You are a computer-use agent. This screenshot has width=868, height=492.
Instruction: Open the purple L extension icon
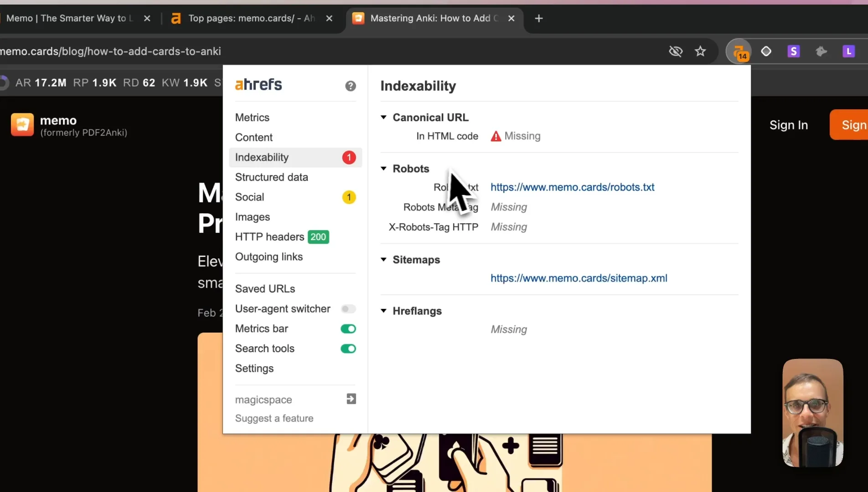point(848,51)
